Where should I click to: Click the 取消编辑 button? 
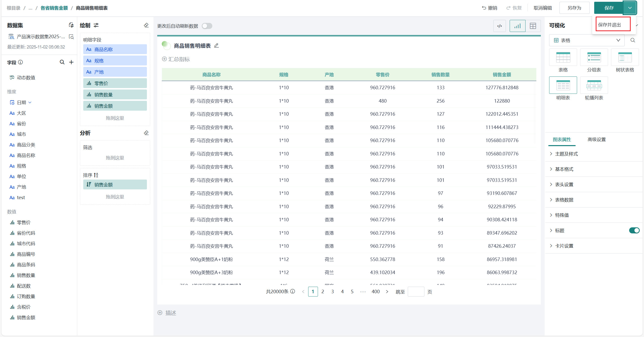tap(543, 8)
